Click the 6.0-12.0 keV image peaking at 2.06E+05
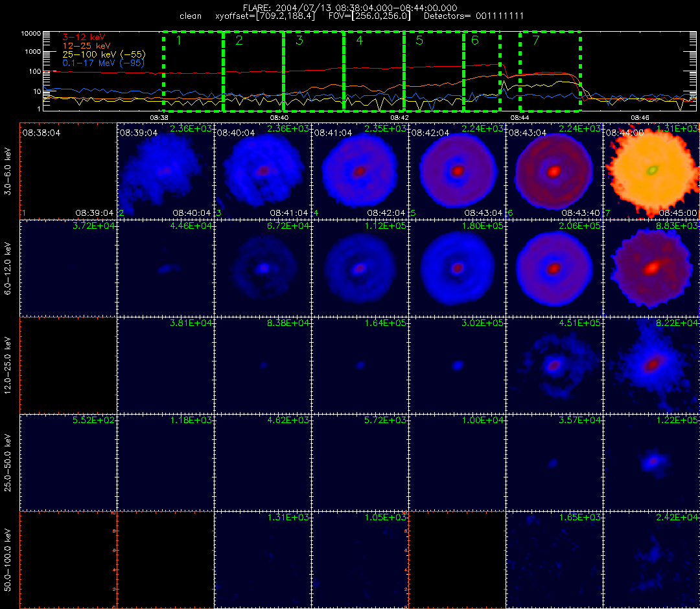This screenshot has height=609, width=700. pyautogui.click(x=554, y=268)
